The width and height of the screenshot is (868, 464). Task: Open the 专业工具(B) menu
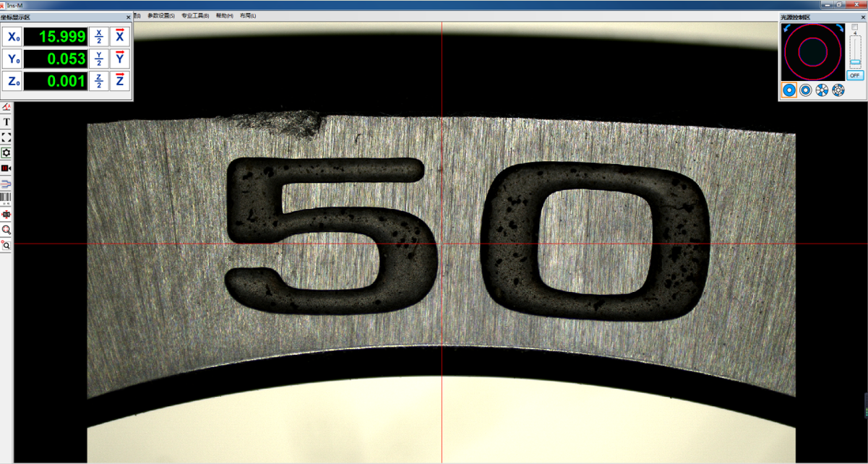[195, 15]
